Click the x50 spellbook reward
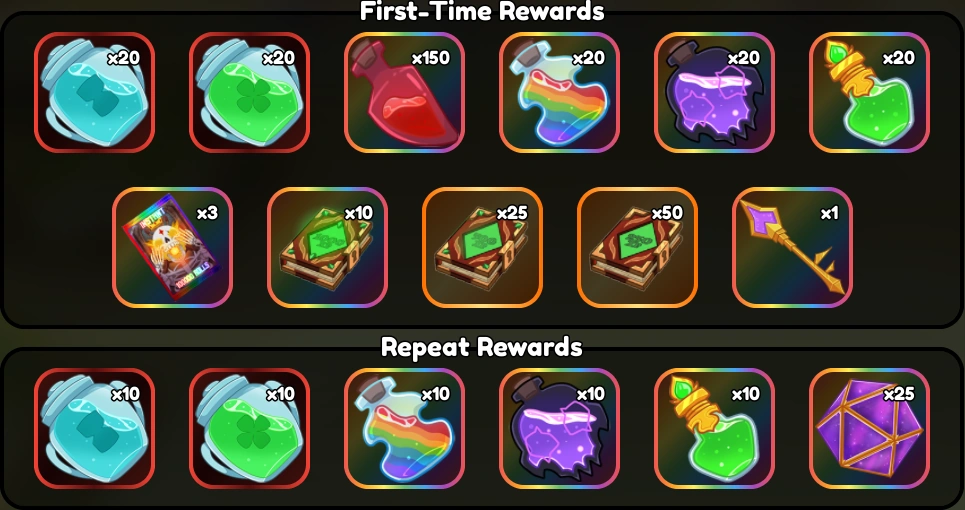The width and height of the screenshot is (965, 510). 638,247
